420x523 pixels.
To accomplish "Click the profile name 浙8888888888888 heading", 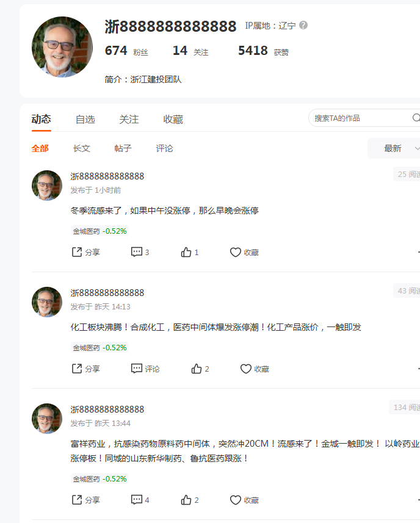I will point(170,26).
